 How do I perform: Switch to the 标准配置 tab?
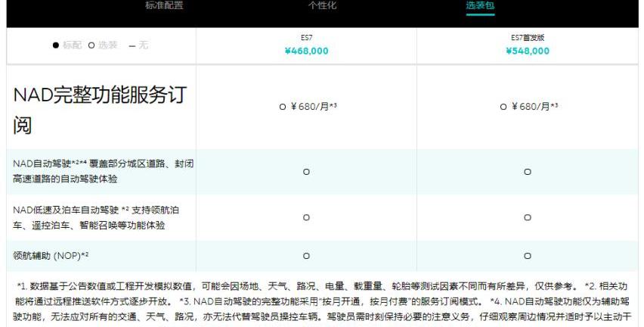click(x=164, y=5)
